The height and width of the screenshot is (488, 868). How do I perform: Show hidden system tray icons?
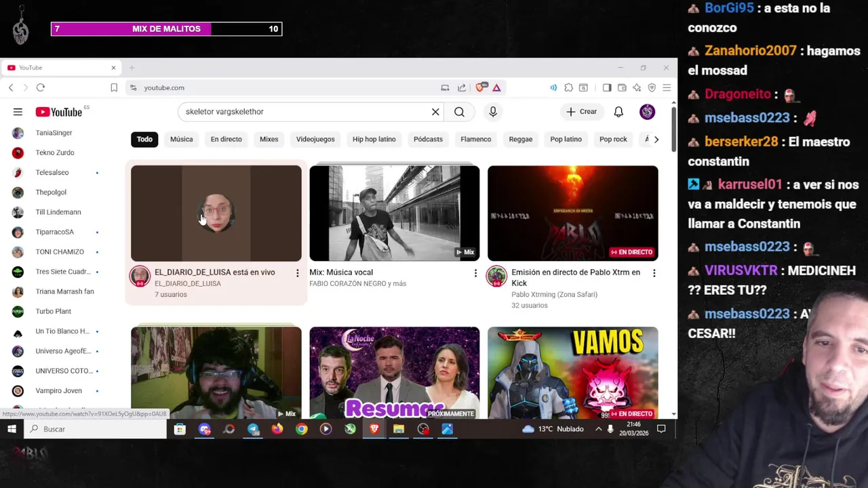598,429
